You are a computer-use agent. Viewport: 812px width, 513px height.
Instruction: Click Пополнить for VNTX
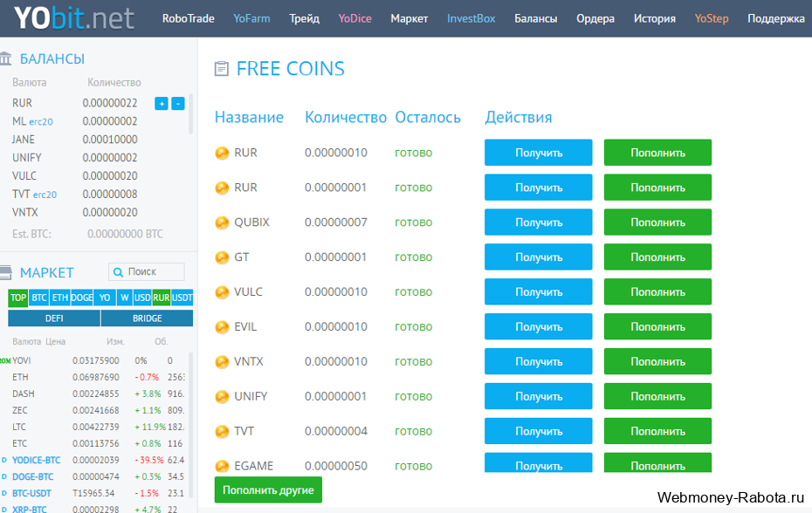(x=657, y=361)
